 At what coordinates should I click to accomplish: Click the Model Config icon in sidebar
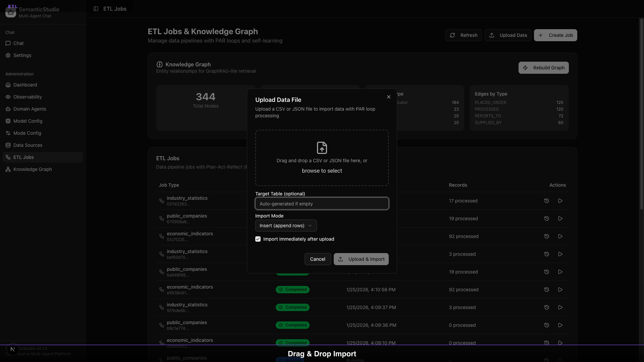8,121
